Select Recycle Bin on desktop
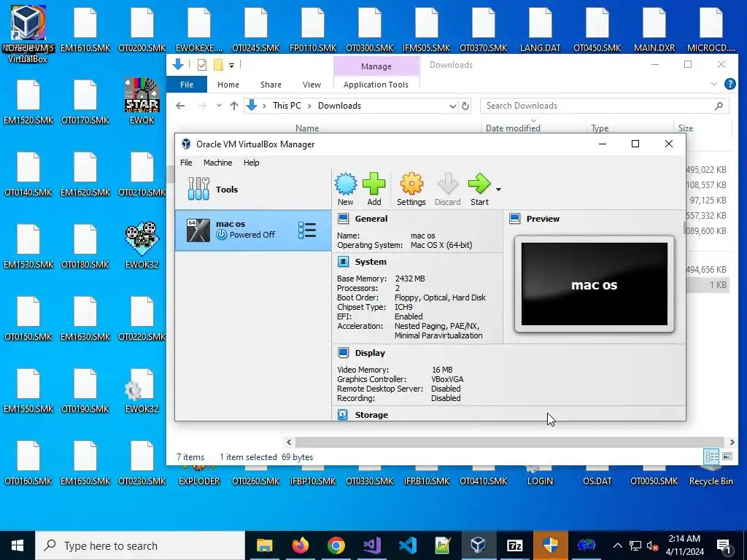747x560 pixels. [711, 476]
